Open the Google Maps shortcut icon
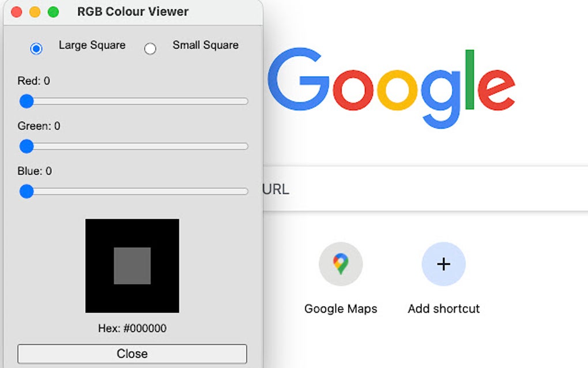 tap(341, 264)
